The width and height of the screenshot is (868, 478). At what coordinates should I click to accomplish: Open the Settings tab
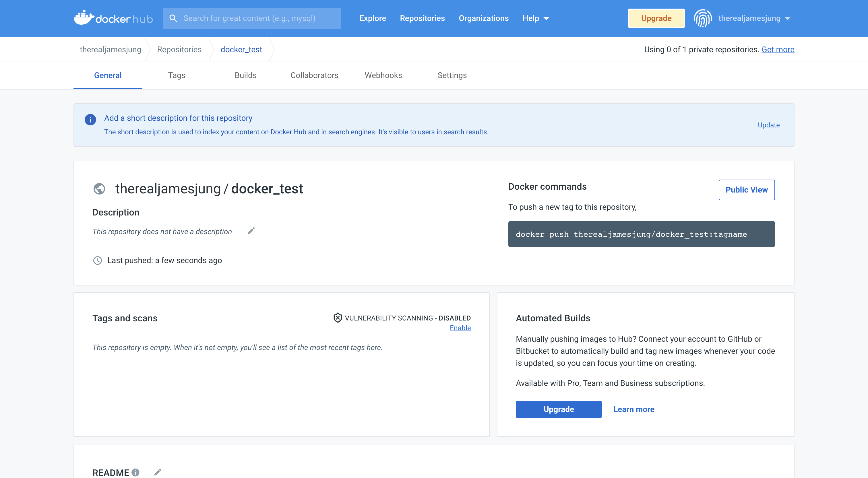pos(452,75)
